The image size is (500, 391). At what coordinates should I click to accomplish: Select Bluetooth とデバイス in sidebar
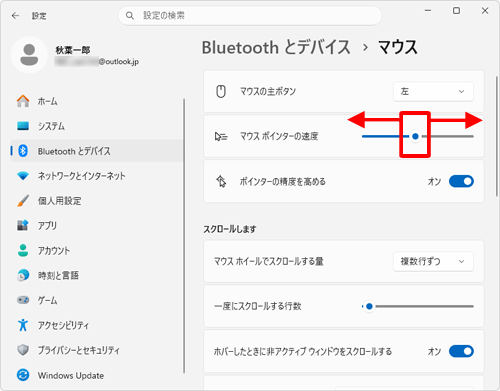tap(97, 151)
